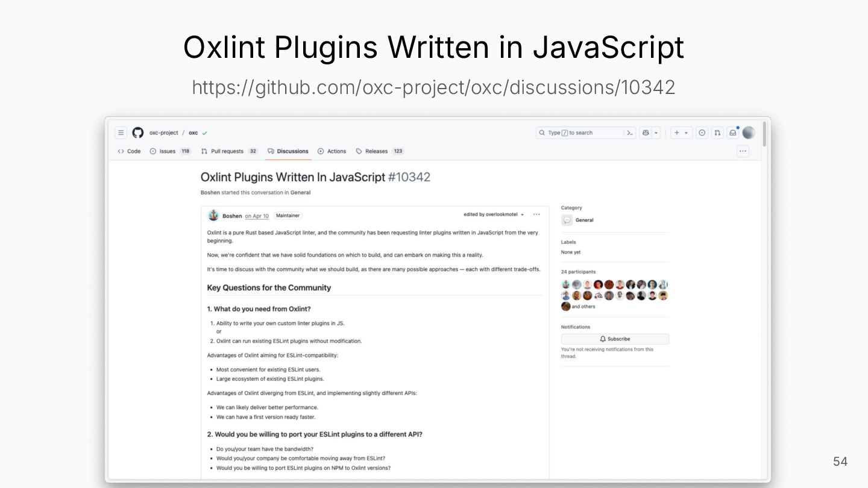
Task: Click the 'Key Questions for the Community' heading
Action: click(269, 287)
